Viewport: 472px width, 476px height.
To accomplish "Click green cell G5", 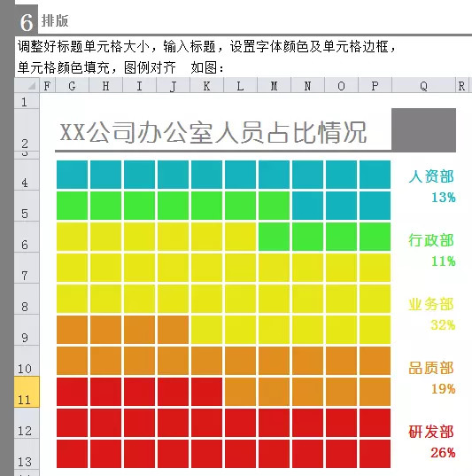I will tap(73, 206).
